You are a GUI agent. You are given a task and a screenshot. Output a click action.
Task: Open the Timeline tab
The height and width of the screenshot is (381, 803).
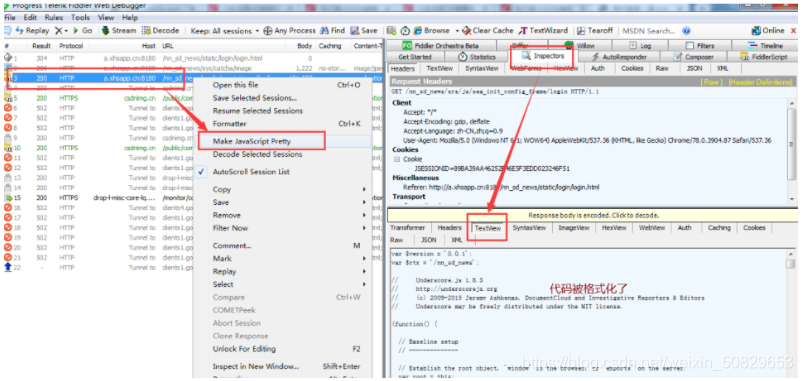pos(766,46)
